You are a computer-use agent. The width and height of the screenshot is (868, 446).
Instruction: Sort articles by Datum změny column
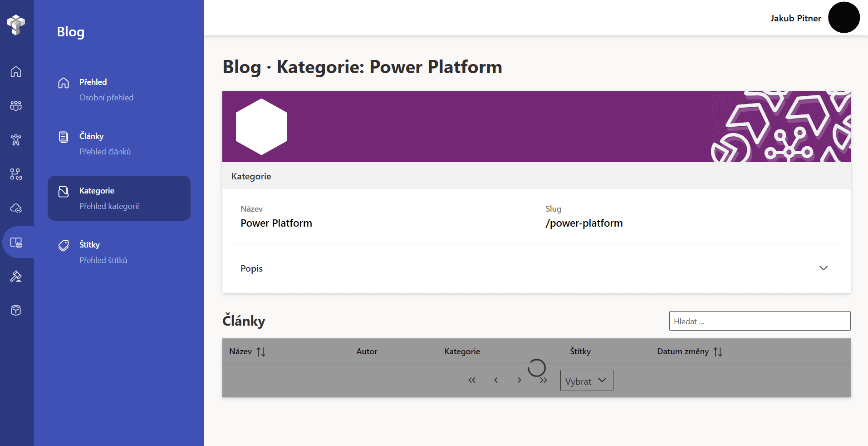pos(717,352)
